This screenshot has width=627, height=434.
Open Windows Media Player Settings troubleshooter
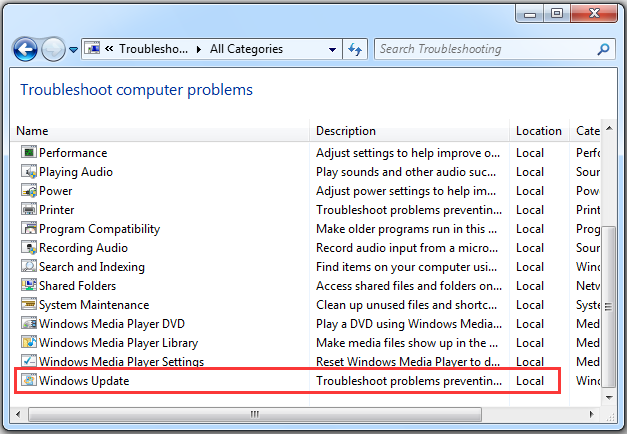tap(122, 361)
